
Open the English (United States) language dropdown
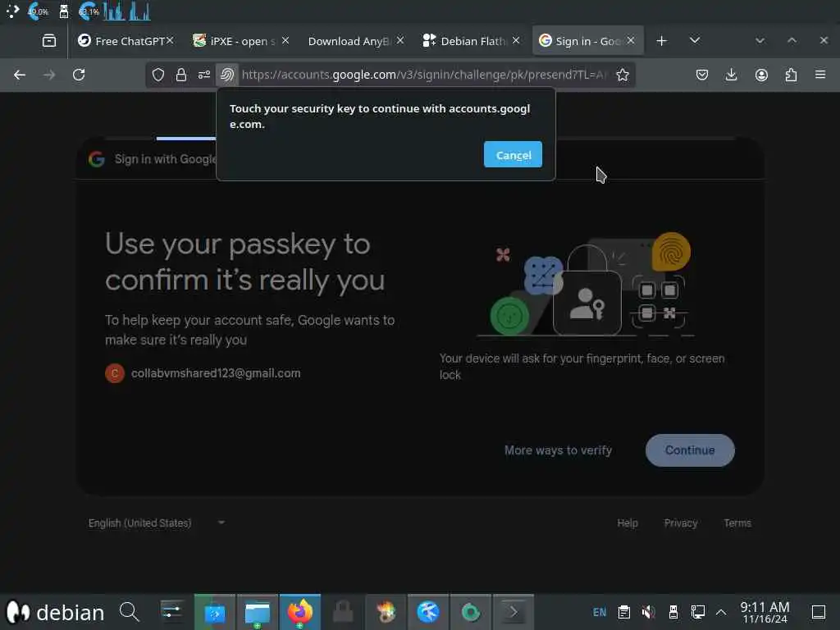point(157,523)
